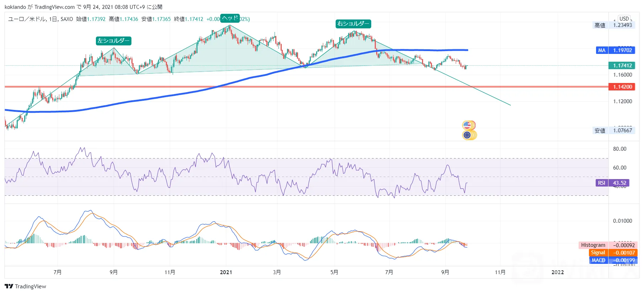The image size is (644, 294).
Task: Click the Histogram -0.00092 label
Action: [608, 245]
